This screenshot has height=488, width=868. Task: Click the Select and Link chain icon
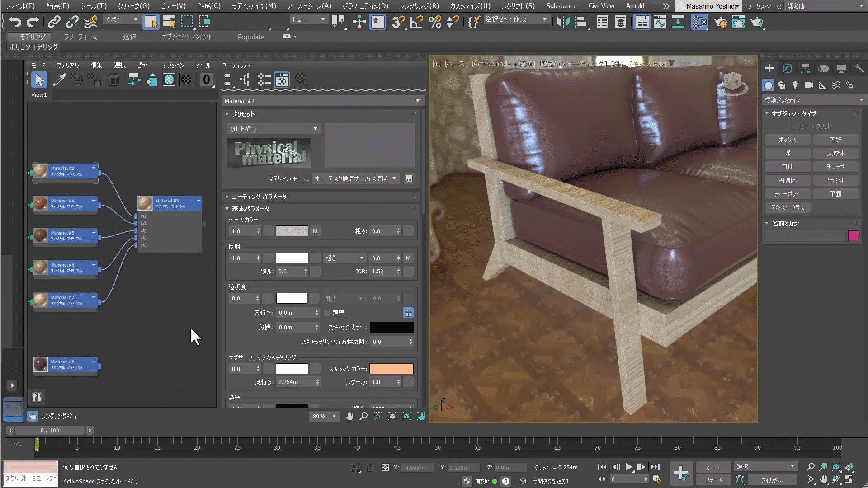click(x=54, y=22)
